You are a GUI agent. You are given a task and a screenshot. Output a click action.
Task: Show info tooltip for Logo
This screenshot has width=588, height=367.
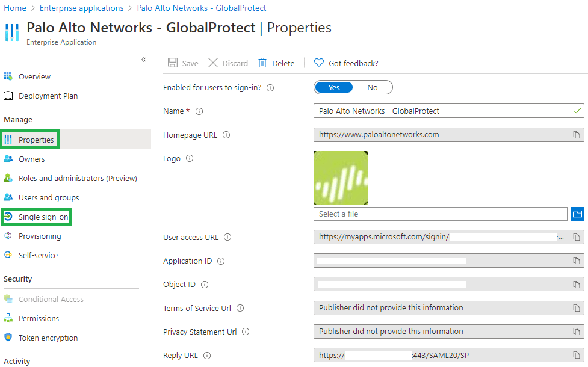click(x=190, y=158)
